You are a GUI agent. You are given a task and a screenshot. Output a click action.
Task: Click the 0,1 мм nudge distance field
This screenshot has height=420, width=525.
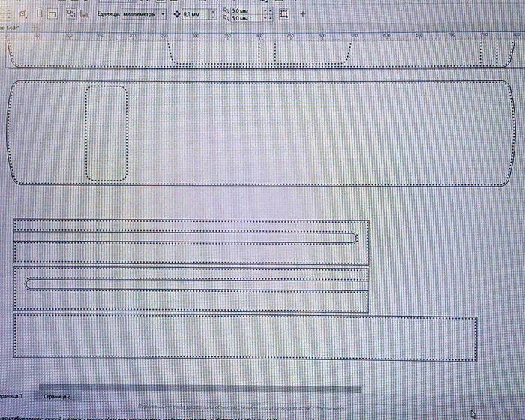[196, 14]
